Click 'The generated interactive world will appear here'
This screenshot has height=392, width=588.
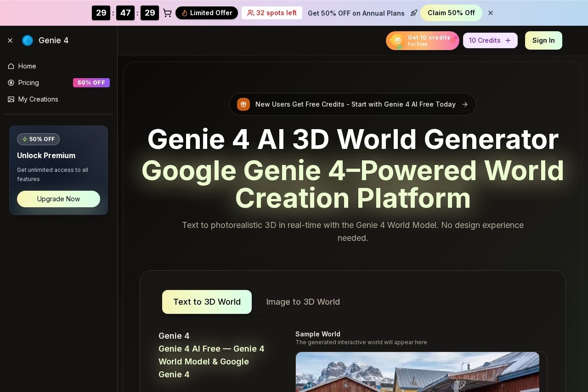[361, 342]
